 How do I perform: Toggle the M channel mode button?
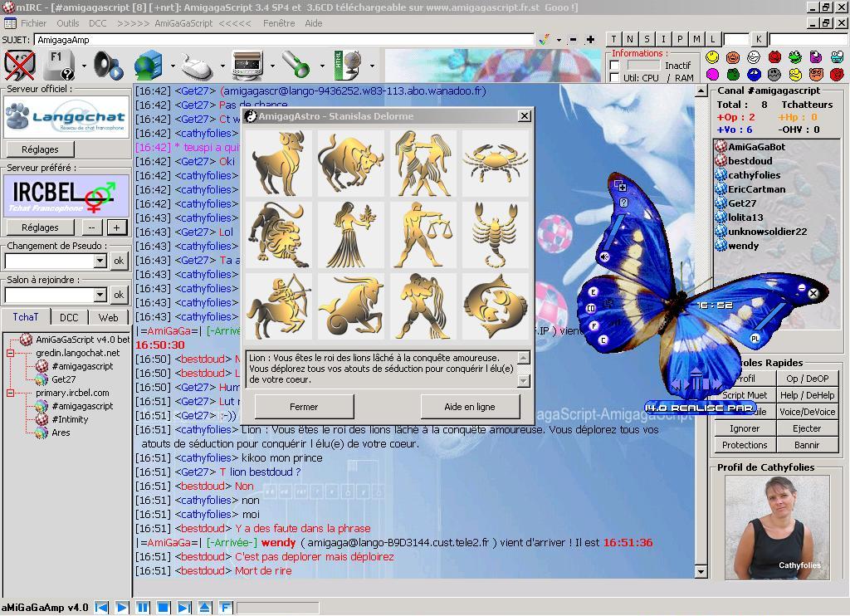[x=696, y=39]
